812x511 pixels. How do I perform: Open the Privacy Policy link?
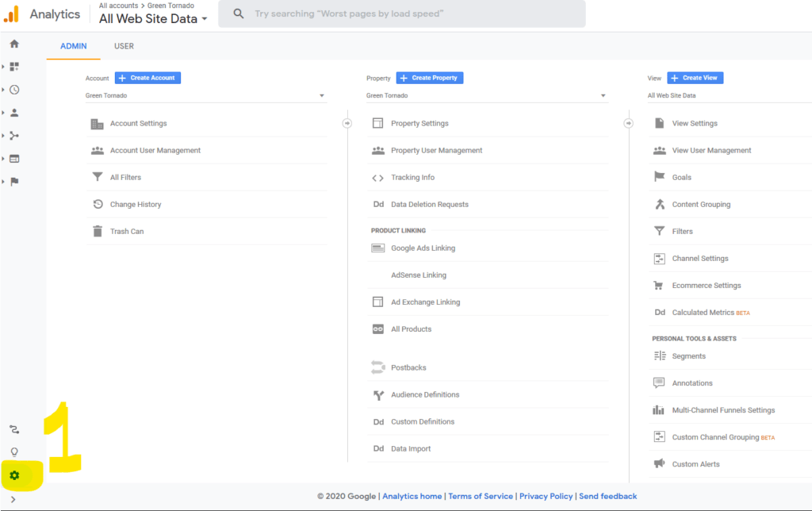[x=546, y=497]
